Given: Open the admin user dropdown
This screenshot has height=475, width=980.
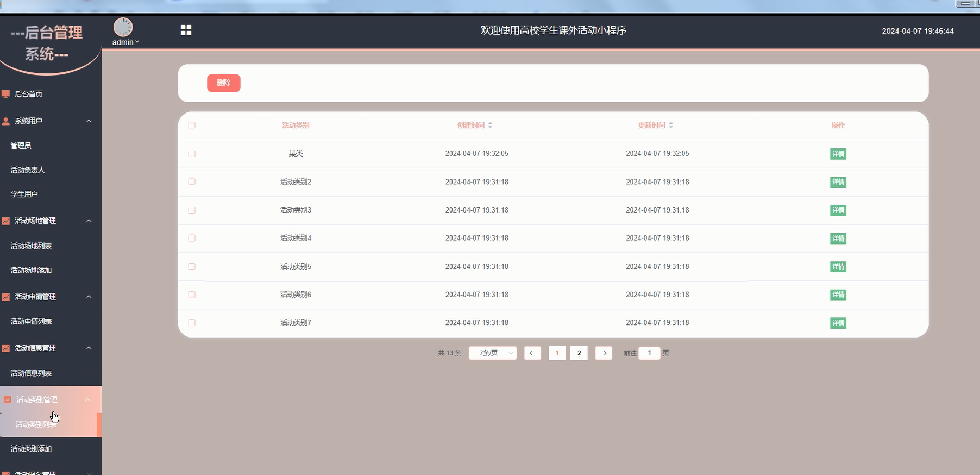Looking at the screenshot, I should point(125,42).
